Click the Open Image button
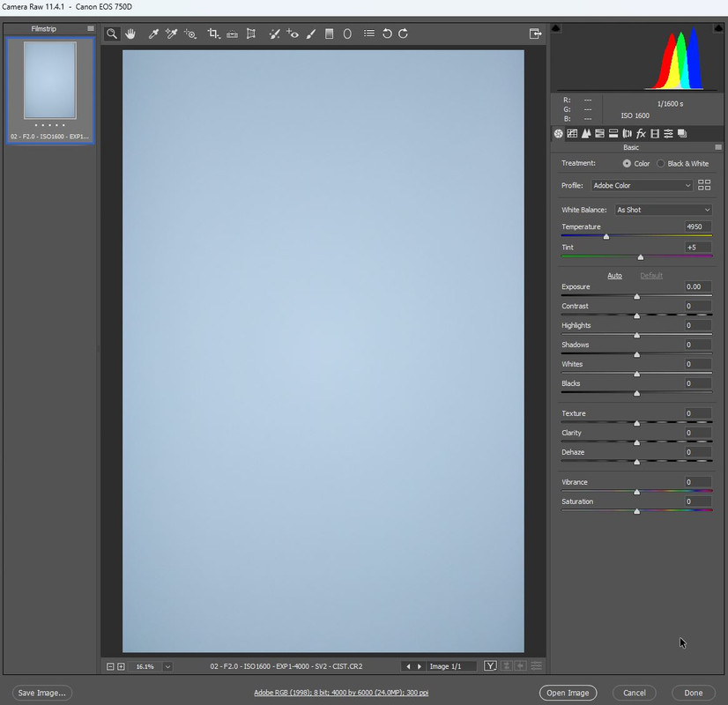The image size is (728, 705). pos(568,693)
